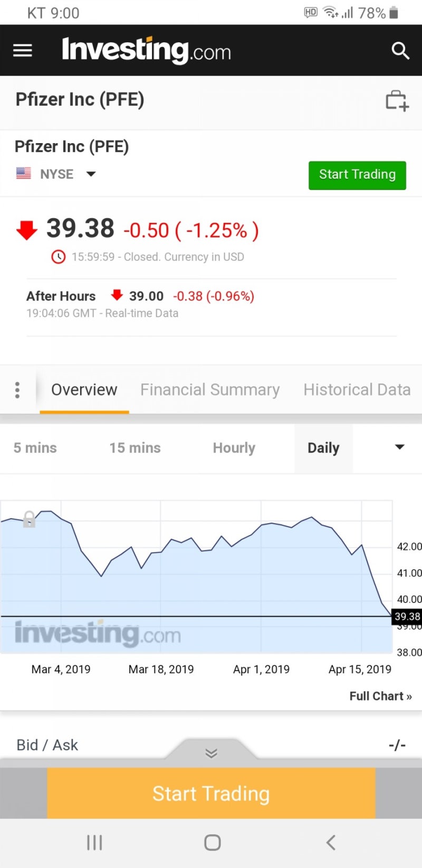Expand more chart interval options arrow
This screenshot has width=422, height=868.
tap(399, 447)
